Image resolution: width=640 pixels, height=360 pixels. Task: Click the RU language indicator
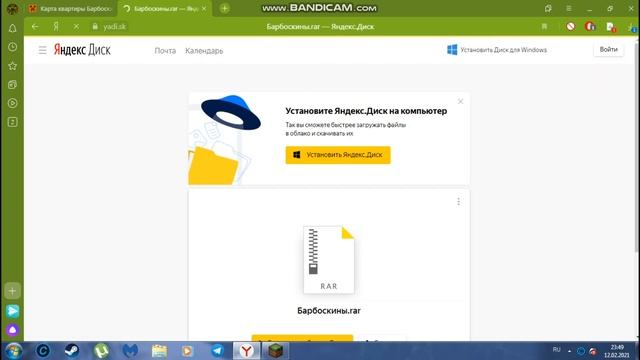click(x=556, y=350)
